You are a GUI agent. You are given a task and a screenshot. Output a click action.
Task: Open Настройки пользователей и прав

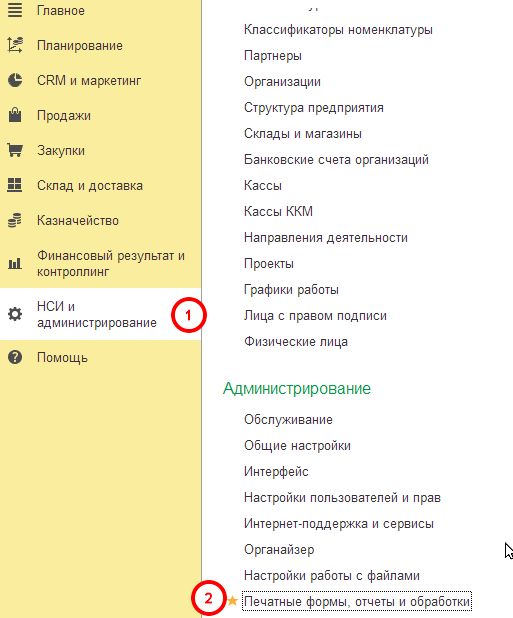(342, 497)
